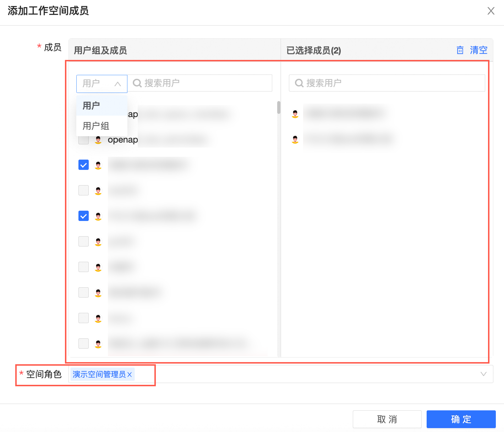Select 用户 option in the dropdown list
Screen dimensions: 504x432
91,106
